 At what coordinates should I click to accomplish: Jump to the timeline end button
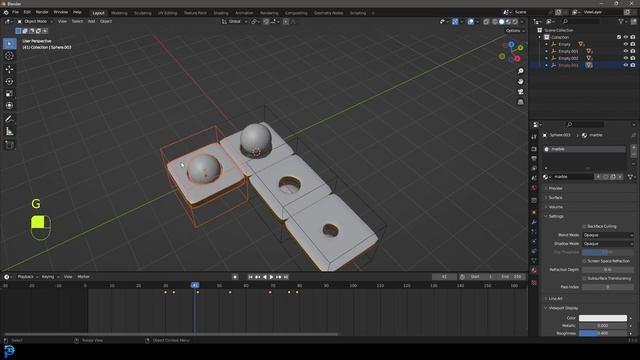coord(286,277)
